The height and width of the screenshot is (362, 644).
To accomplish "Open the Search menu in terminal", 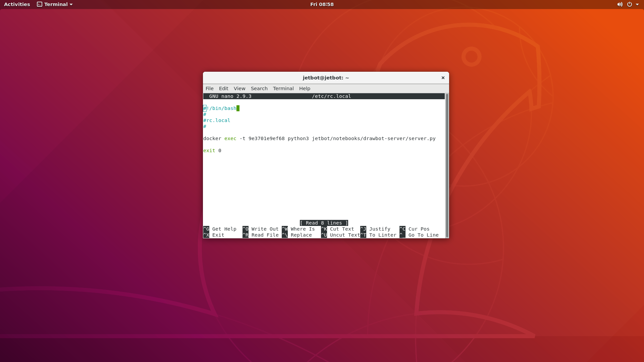I will (x=259, y=88).
